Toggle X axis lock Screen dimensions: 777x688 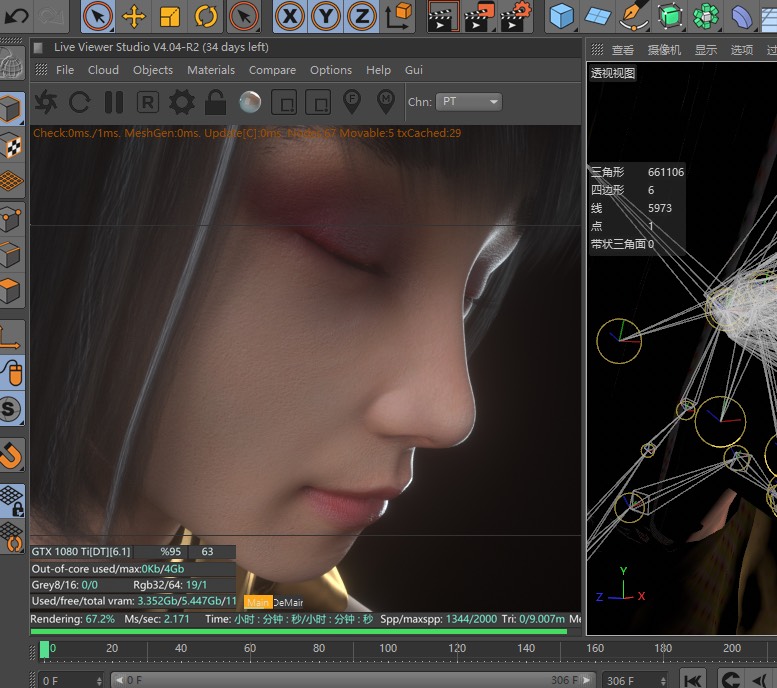[x=290, y=16]
